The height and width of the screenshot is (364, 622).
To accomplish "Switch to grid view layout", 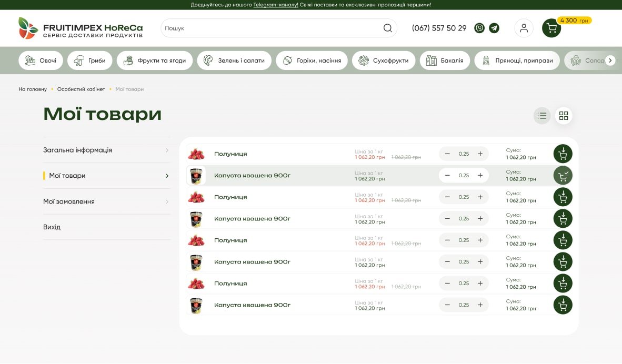I will click(x=564, y=116).
